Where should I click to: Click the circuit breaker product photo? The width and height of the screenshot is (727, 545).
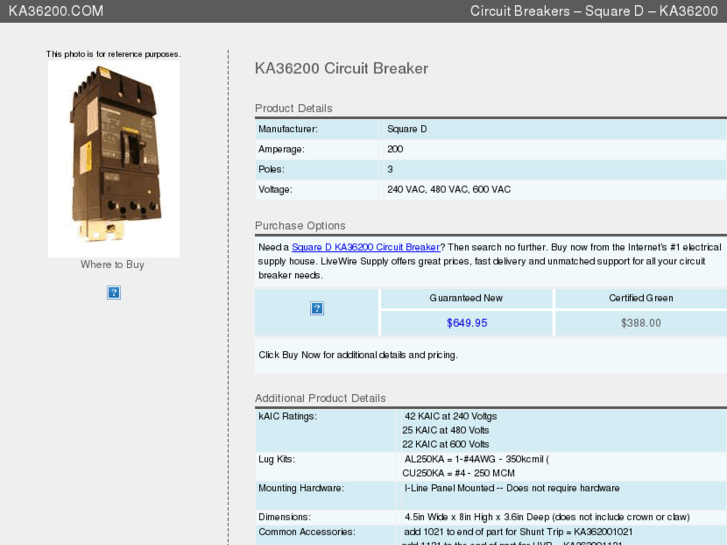pos(114,159)
